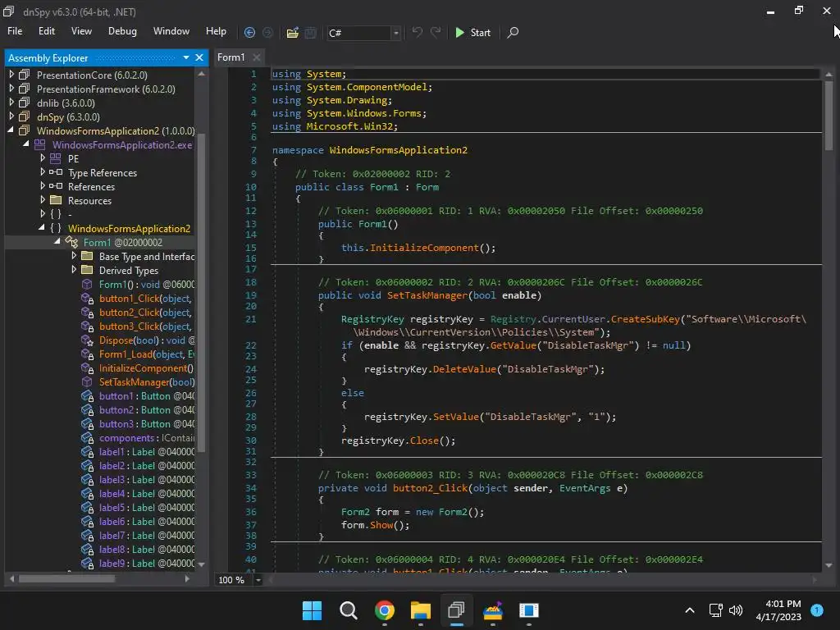Click the Open file folder icon
The image size is (840, 630).
click(x=293, y=33)
